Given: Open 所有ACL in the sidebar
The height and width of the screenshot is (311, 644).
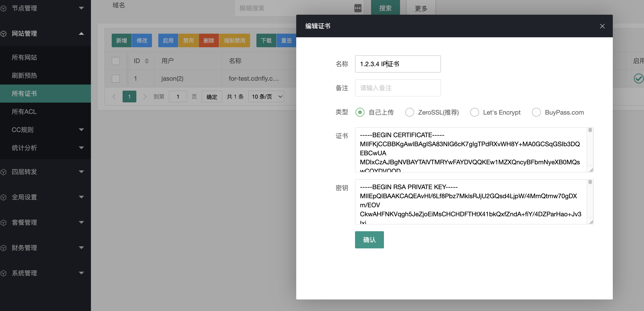Looking at the screenshot, I should pyautogui.click(x=24, y=112).
